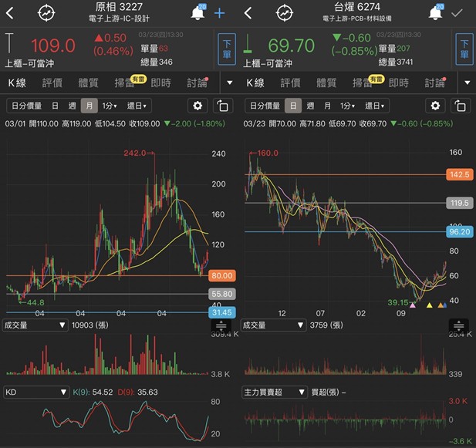The height and width of the screenshot is (448, 476).
Task: Select 月 period on 原相 chart
Action: (x=89, y=106)
